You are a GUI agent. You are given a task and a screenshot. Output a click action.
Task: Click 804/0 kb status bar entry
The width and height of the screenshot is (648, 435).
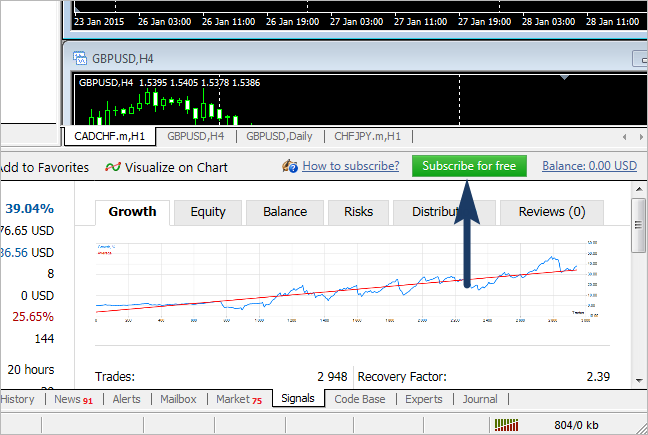pos(576,425)
